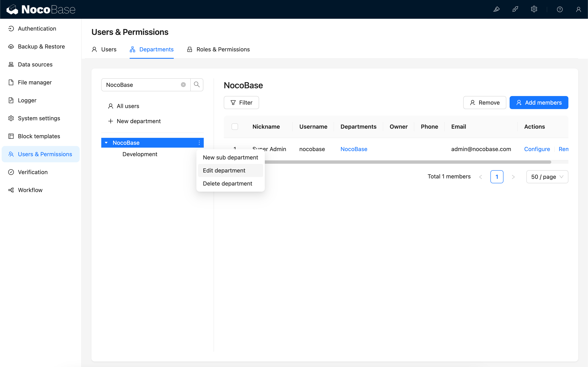Click the UI editor highlighter icon
Screen dimensions: 588x367
pyautogui.click(x=496, y=9)
